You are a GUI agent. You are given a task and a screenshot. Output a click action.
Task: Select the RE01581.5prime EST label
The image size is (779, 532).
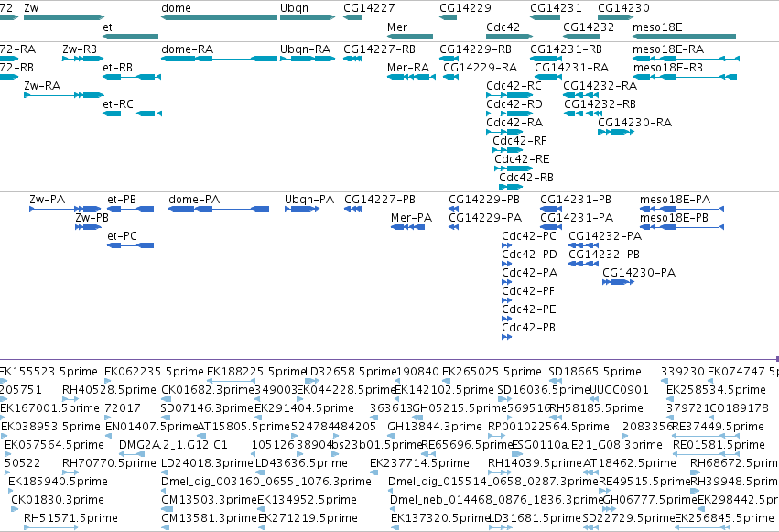(x=719, y=445)
